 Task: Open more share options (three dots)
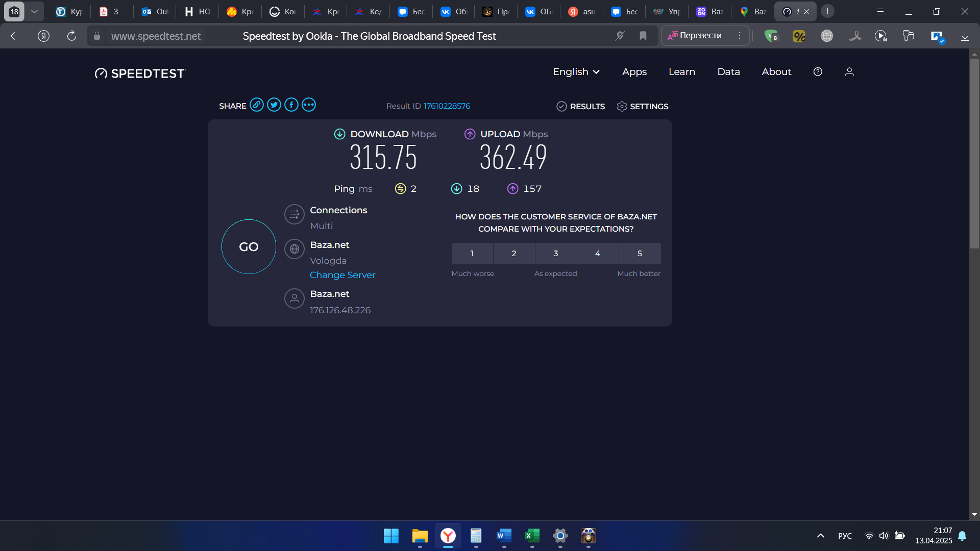[x=309, y=105]
